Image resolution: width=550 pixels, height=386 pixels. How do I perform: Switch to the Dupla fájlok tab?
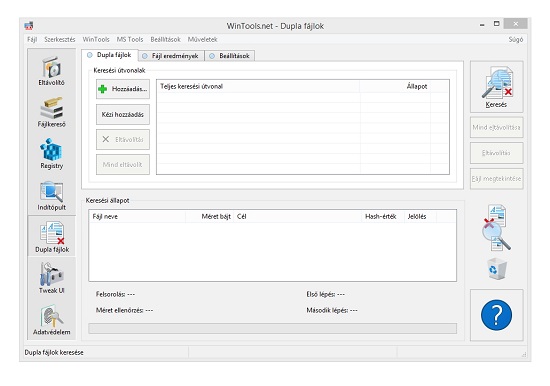point(109,55)
